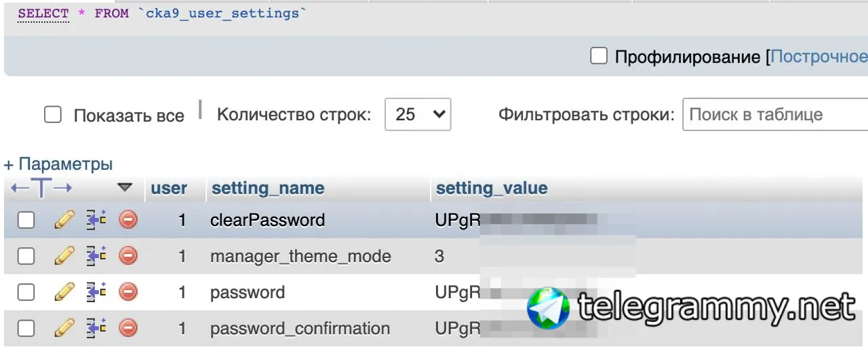868x349 pixels.
Task: Copy the manager_theme_mode row
Action: 96,256
